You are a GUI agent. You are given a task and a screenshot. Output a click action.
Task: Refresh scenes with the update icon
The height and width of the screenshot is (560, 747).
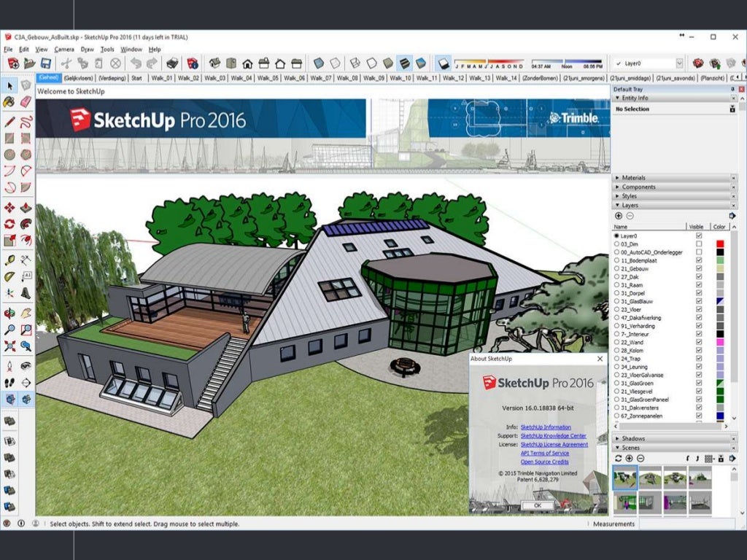tap(619, 458)
